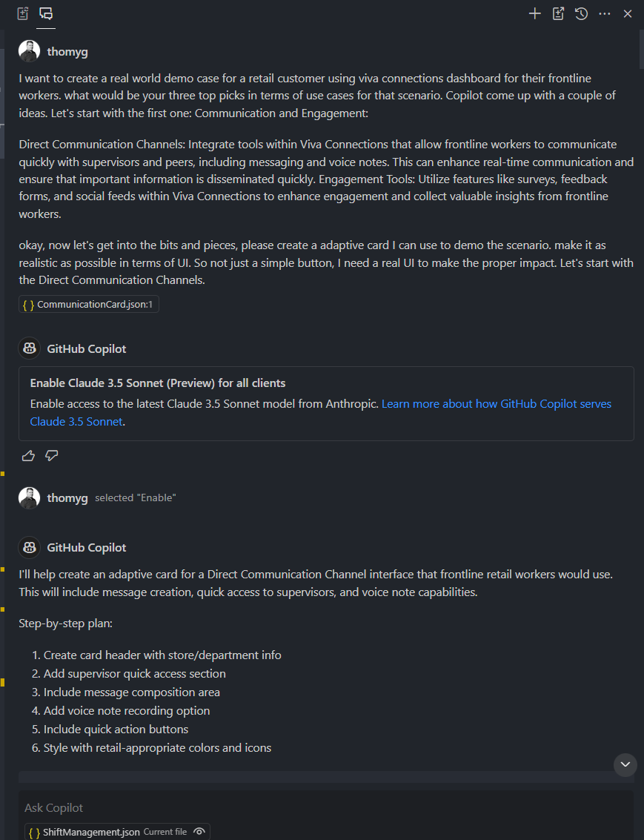Image resolution: width=644 pixels, height=840 pixels.
Task: Open chat in editor icon
Action: tap(558, 14)
